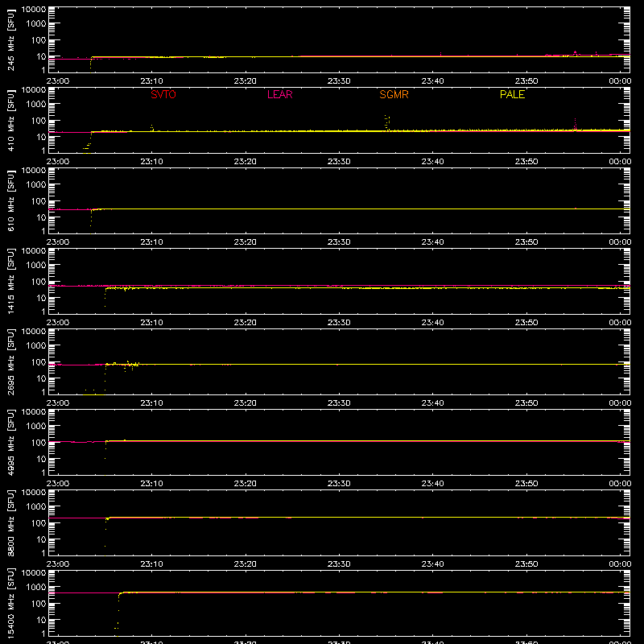The width and height of the screenshot is (644, 644).
Task: Click 23:40 label under 245 MHz panel
Action: (x=432, y=81)
